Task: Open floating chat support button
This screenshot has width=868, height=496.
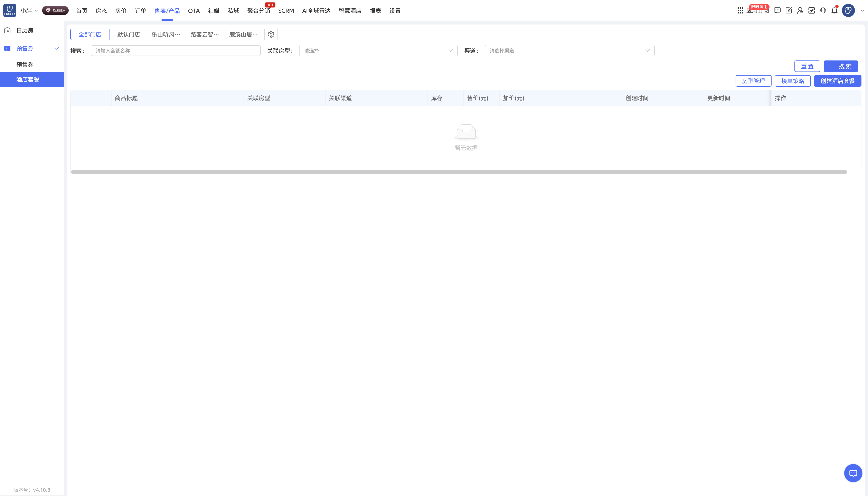Action: [853, 473]
